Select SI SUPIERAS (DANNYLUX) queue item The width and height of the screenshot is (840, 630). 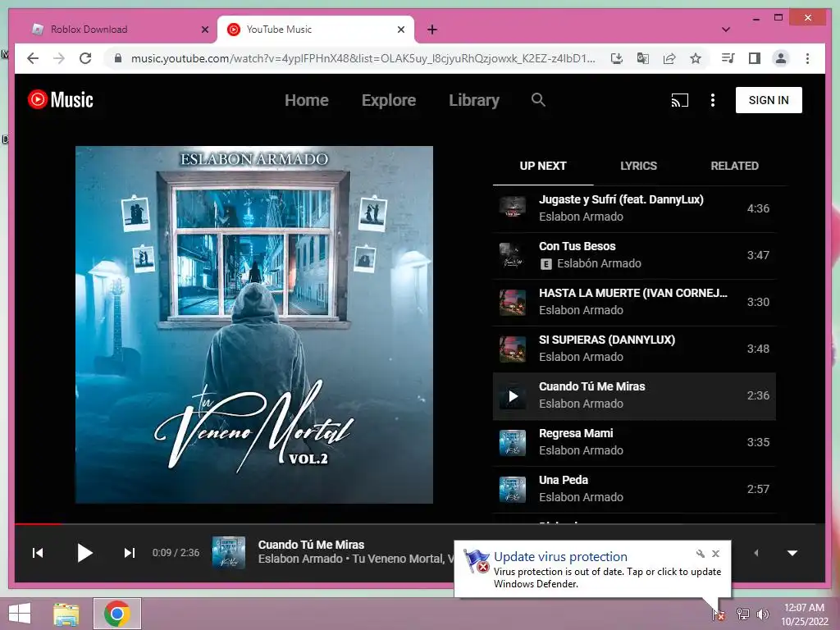634,348
